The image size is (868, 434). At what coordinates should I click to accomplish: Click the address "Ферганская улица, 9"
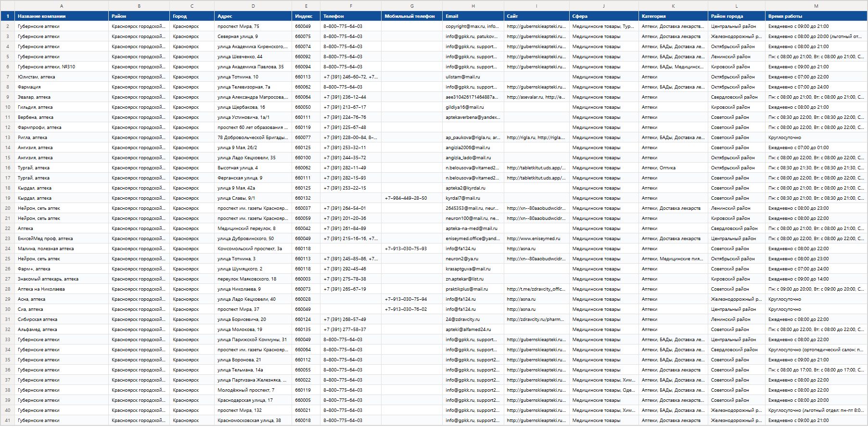pyautogui.click(x=253, y=178)
